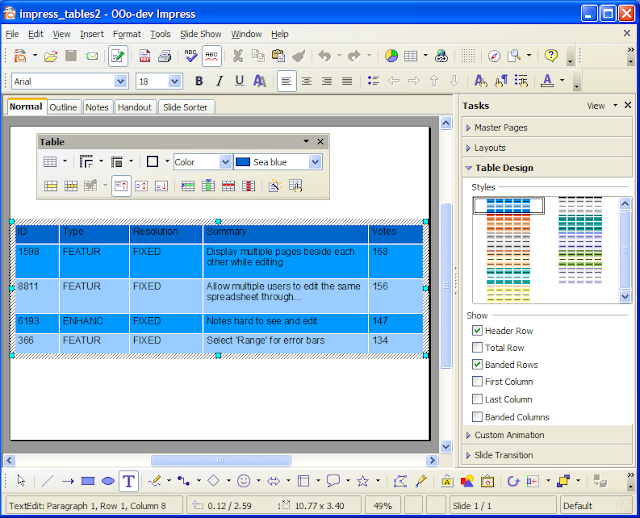Select the Rectangle tool
Screen dimensions: 640x518
pyautogui.click(x=88, y=481)
